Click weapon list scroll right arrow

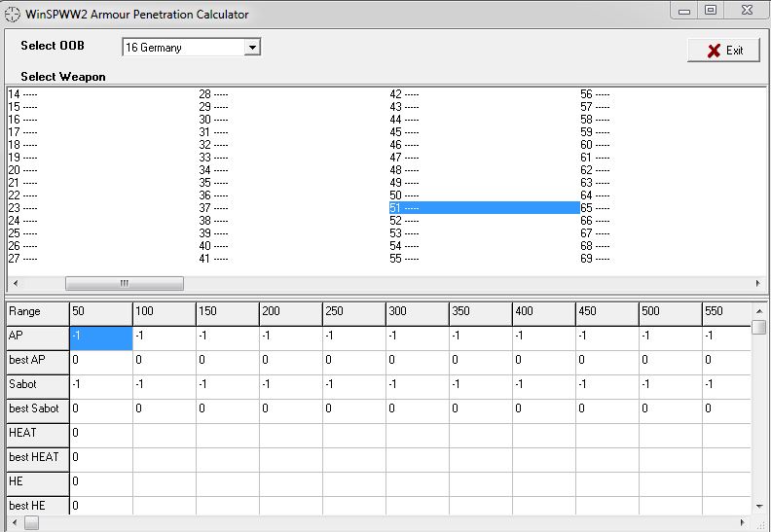(758, 283)
